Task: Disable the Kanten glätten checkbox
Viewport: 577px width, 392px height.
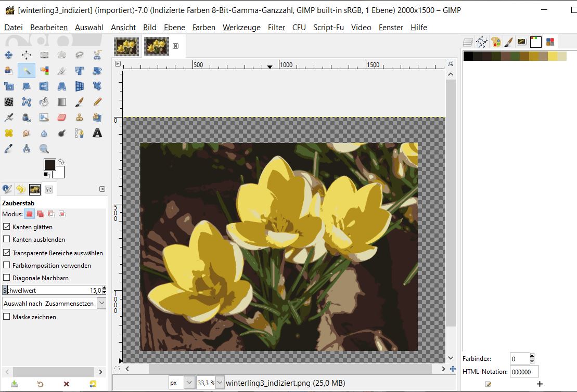Action: coord(7,227)
